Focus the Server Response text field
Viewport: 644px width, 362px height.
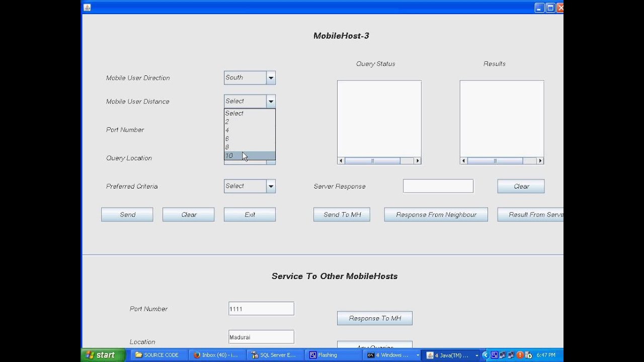click(x=438, y=186)
